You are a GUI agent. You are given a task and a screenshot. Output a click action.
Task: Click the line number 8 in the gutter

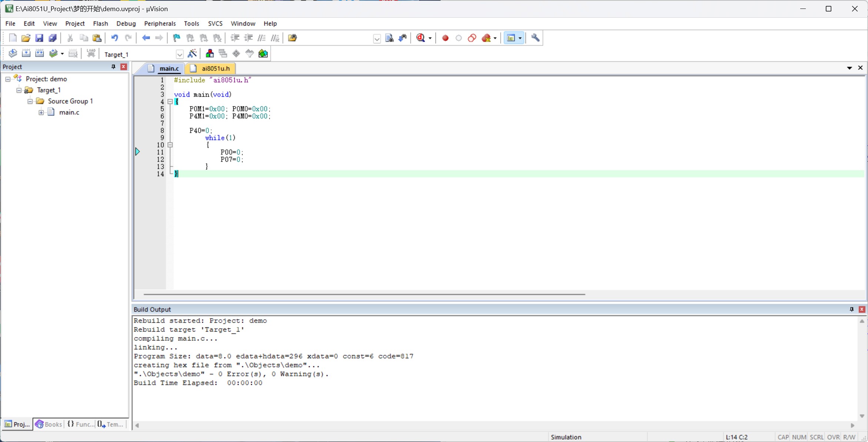(x=162, y=130)
